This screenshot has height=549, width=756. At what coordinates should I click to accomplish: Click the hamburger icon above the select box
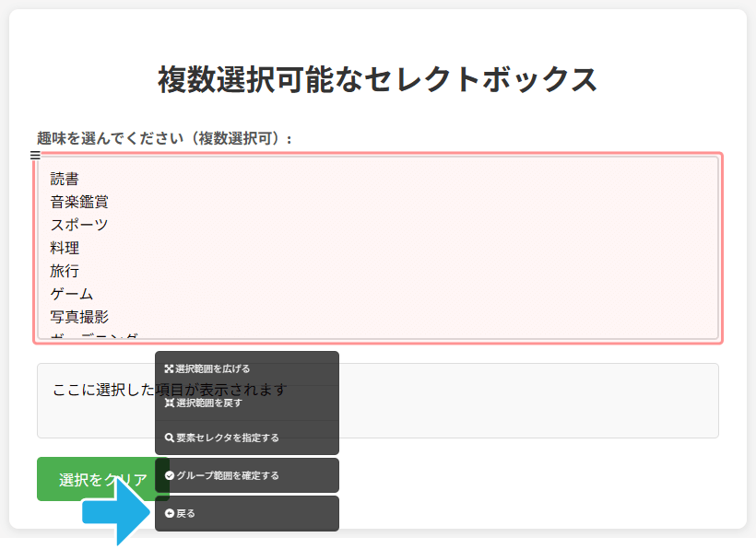click(35, 156)
